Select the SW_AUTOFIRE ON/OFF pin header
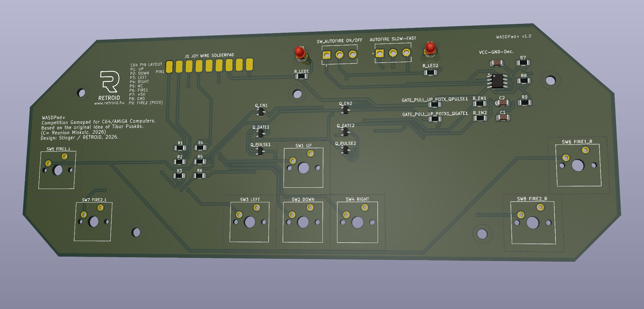The height and width of the screenshot is (309, 644). click(x=339, y=55)
